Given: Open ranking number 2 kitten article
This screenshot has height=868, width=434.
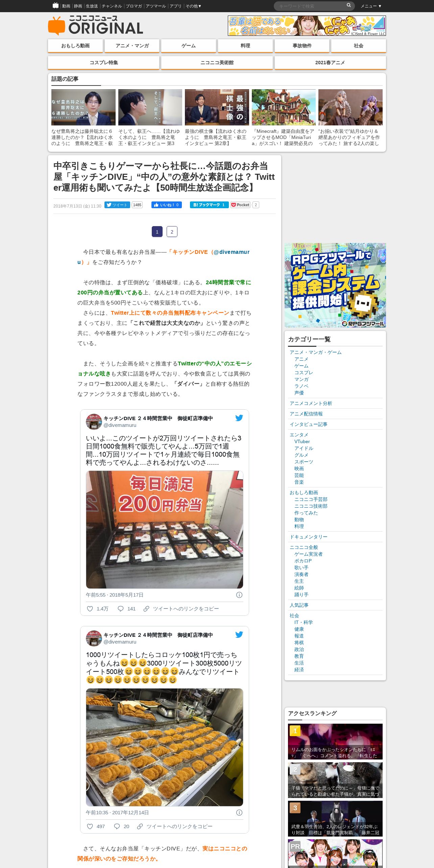Looking at the screenshot, I should [335, 780].
